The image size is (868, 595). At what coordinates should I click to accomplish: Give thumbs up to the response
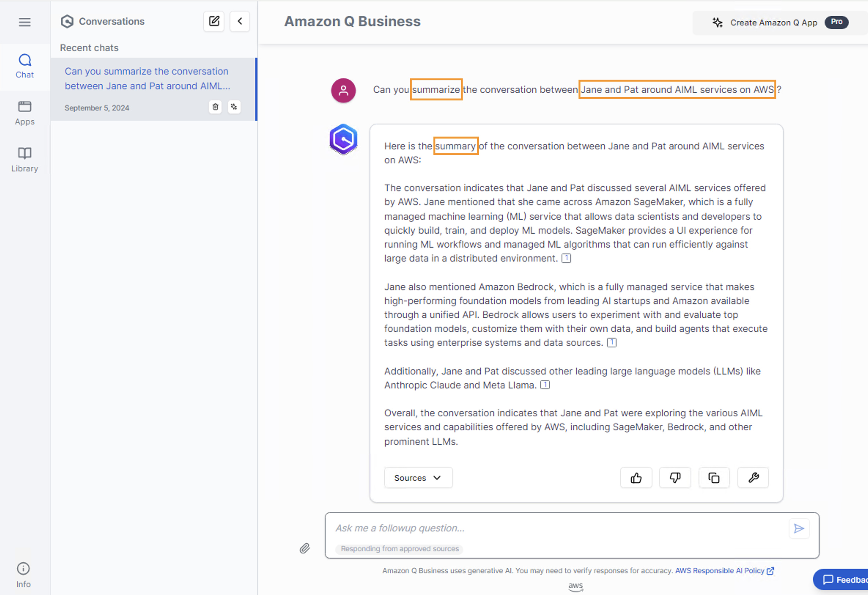636,477
